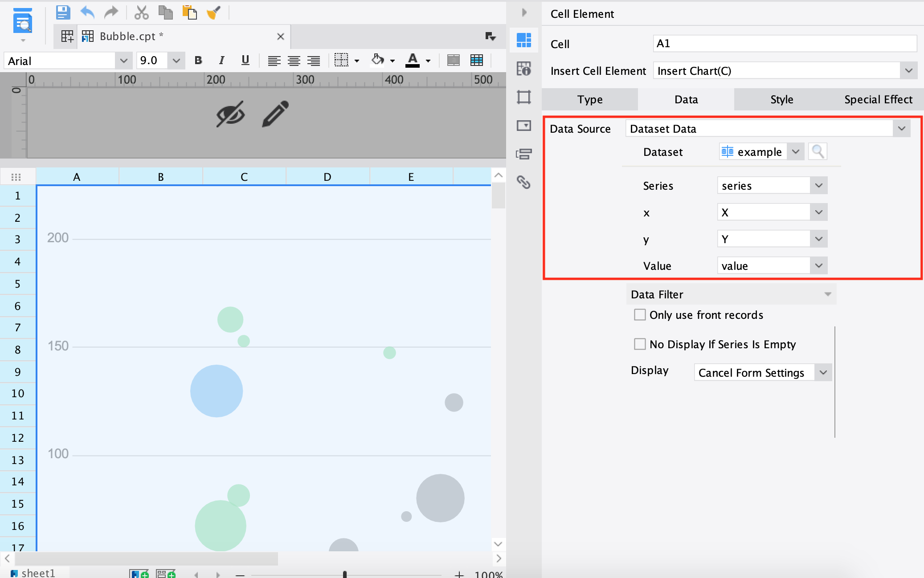Open the hyperlink panel icon

(x=524, y=182)
